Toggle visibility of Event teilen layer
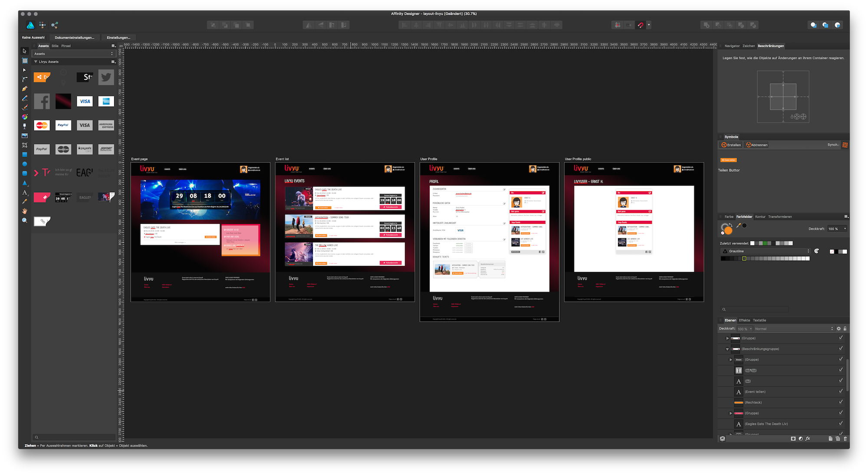This screenshot has height=475, width=868. coord(841,391)
